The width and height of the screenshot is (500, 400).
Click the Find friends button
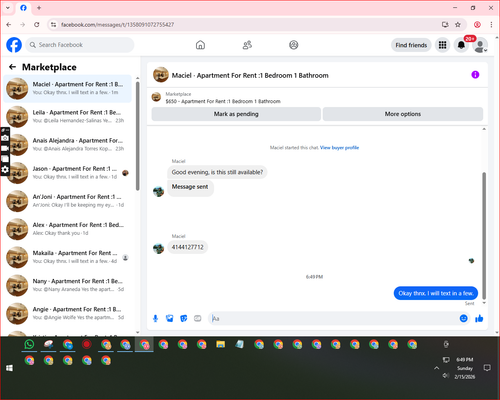pyautogui.click(x=411, y=45)
